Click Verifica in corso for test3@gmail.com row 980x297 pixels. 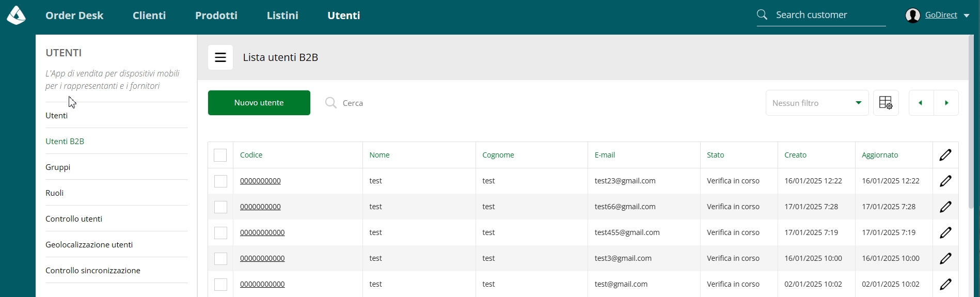(733, 258)
